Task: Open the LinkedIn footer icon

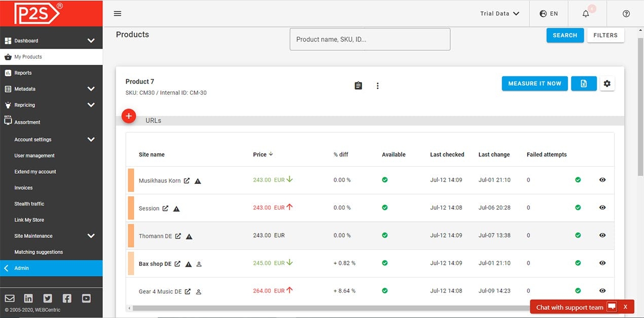Action: point(28,298)
